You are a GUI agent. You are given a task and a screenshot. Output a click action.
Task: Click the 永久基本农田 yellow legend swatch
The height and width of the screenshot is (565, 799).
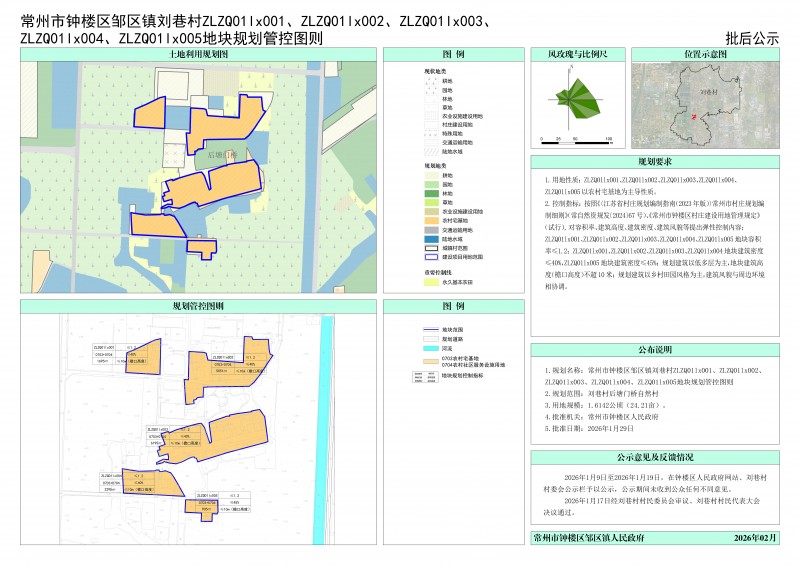[431, 284]
